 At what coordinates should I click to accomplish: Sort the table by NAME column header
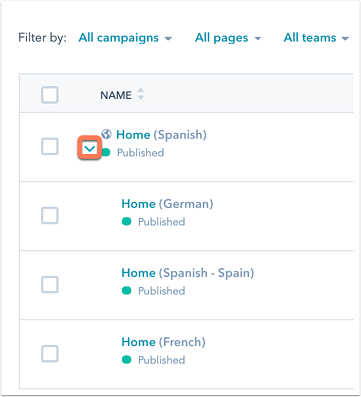tap(116, 95)
